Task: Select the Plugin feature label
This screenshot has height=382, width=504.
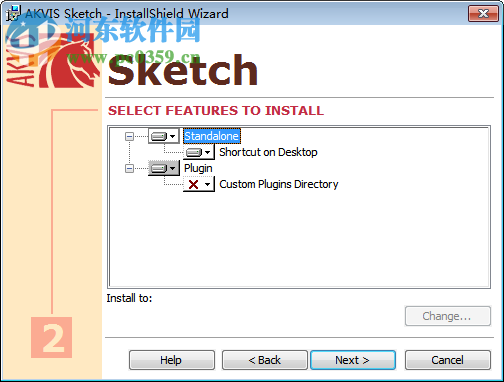Action: point(198,168)
